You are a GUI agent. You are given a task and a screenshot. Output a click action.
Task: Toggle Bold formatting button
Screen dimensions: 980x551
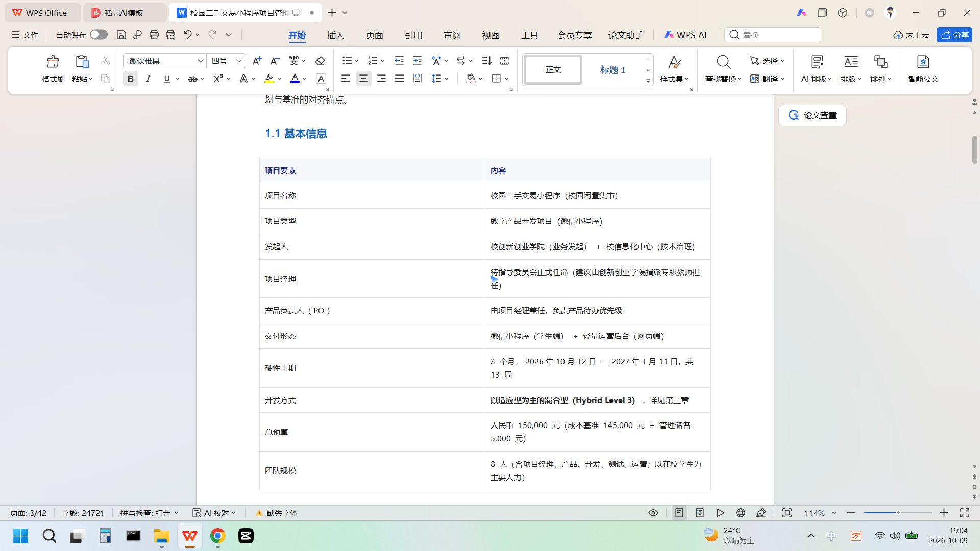(131, 79)
